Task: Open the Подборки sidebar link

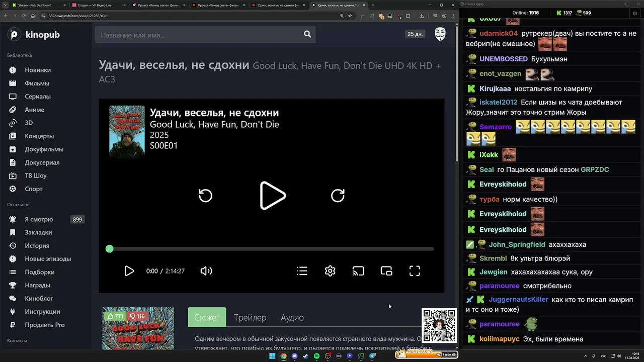Action: pos(40,272)
